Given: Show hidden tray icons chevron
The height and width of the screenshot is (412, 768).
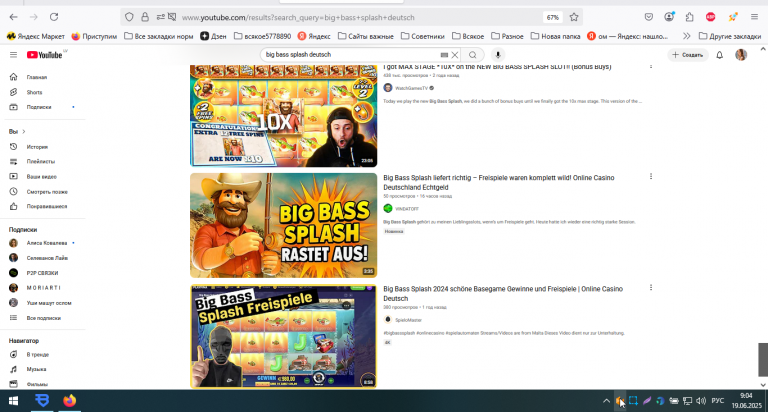Looking at the screenshot, I should [606, 401].
